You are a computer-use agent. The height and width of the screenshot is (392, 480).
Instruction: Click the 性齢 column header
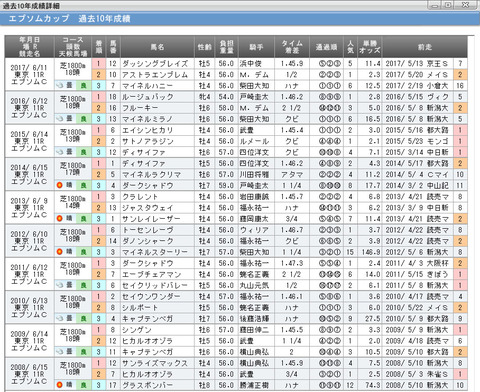204,47
